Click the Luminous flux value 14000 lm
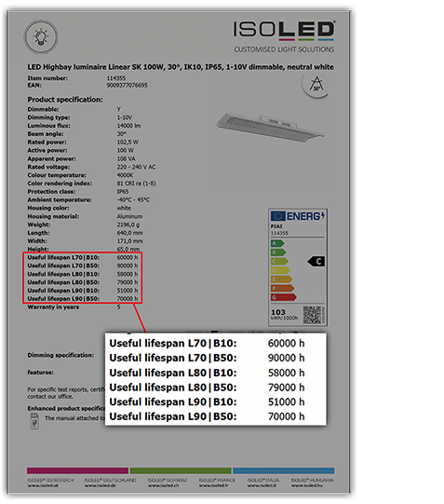The image size is (444, 504). tap(128, 126)
